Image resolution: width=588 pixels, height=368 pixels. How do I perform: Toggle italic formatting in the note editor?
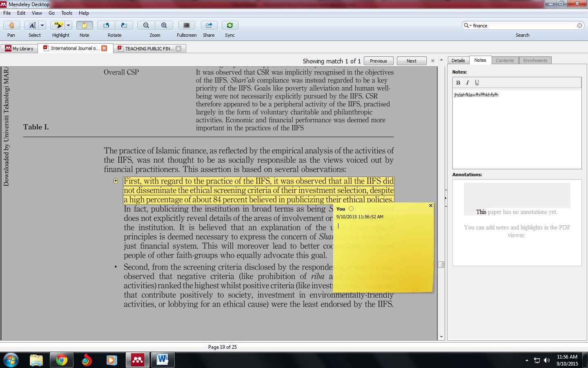467,82
